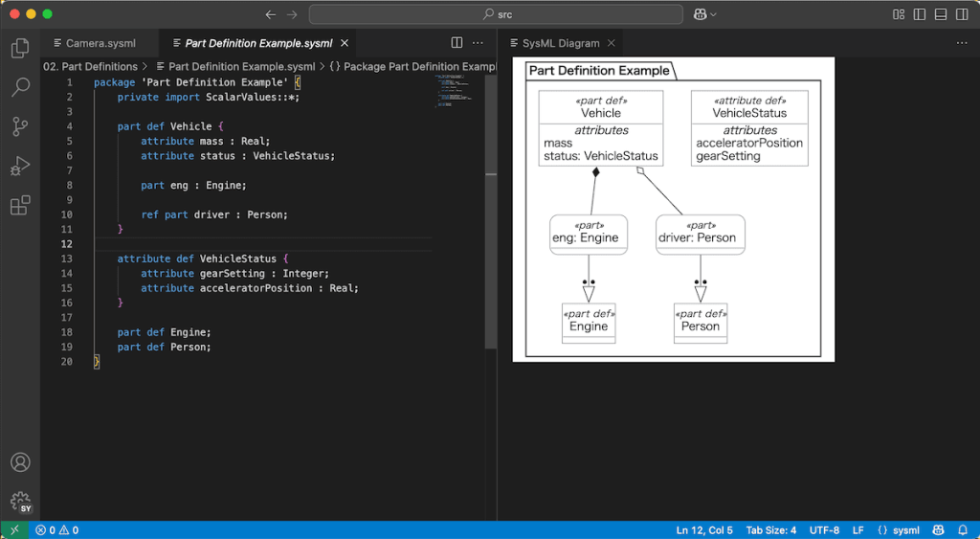The height and width of the screenshot is (539, 980).
Task: Open Run and Debug view
Action: click(x=20, y=166)
